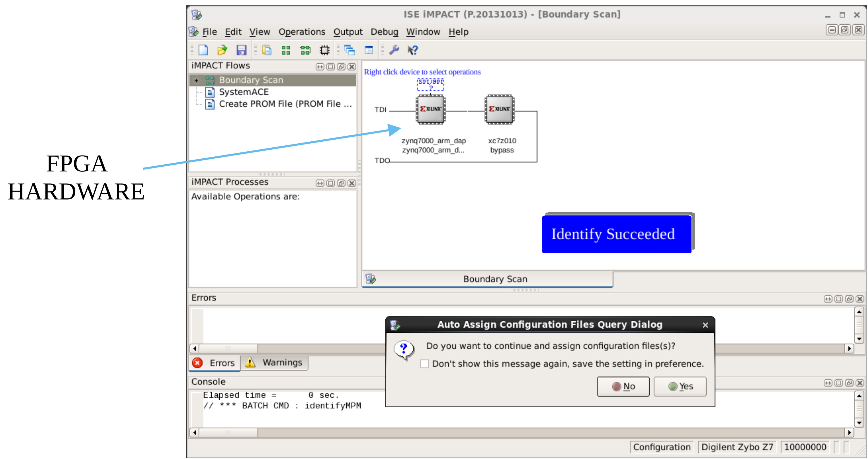Screen dimensions: 868x459
Task: Click Errors panel scroll down arrow
Action: 859,338
